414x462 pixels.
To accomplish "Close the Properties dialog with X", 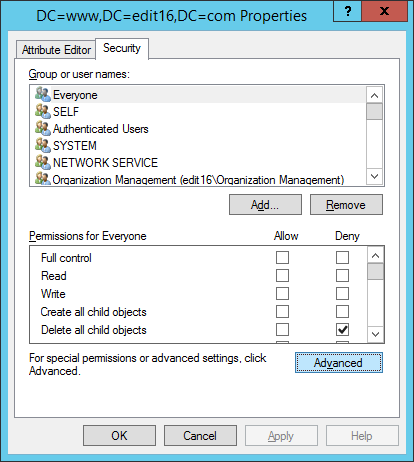I will (384, 11).
